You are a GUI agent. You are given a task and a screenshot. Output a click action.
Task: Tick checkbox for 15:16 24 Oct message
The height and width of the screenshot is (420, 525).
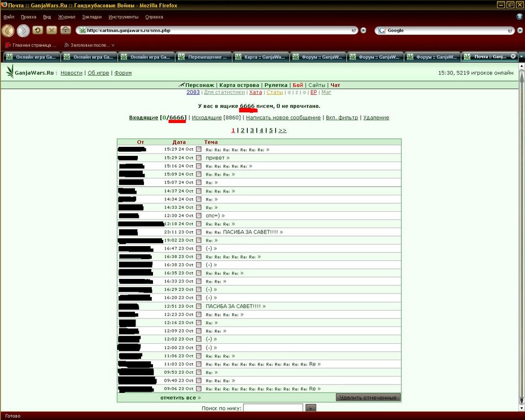199,166
